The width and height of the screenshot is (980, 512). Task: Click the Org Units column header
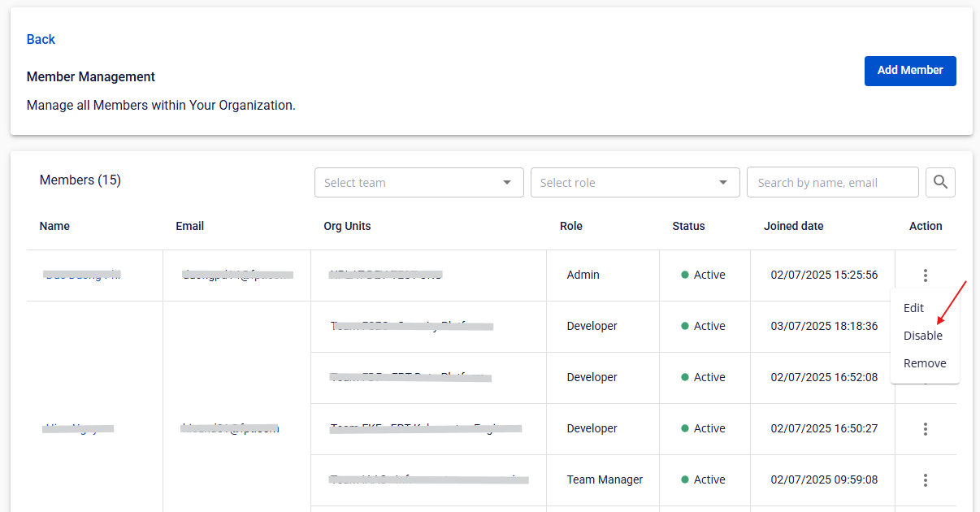click(347, 226)
